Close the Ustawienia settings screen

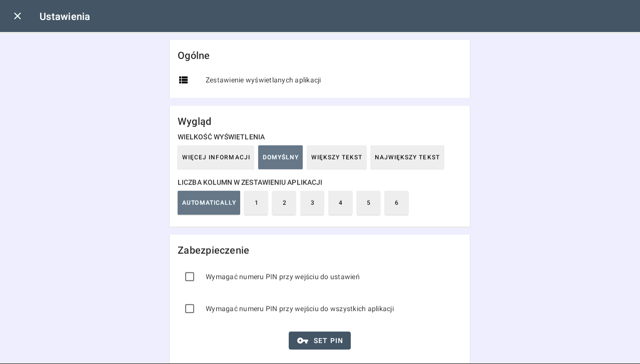(x=18, y=16)
